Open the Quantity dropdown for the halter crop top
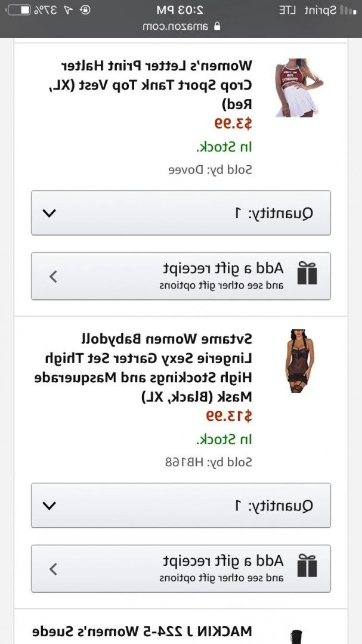This screenshot has height=644, width=362. pos(181,213)
